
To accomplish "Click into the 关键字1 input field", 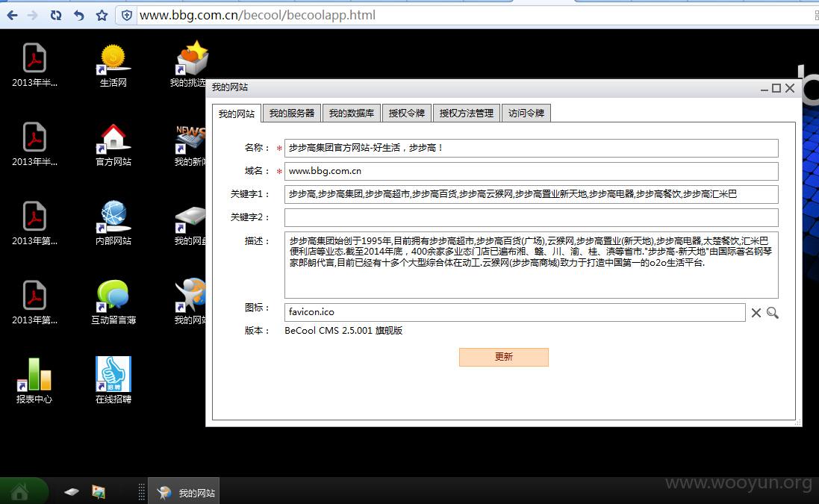I will tap(532, 194).
